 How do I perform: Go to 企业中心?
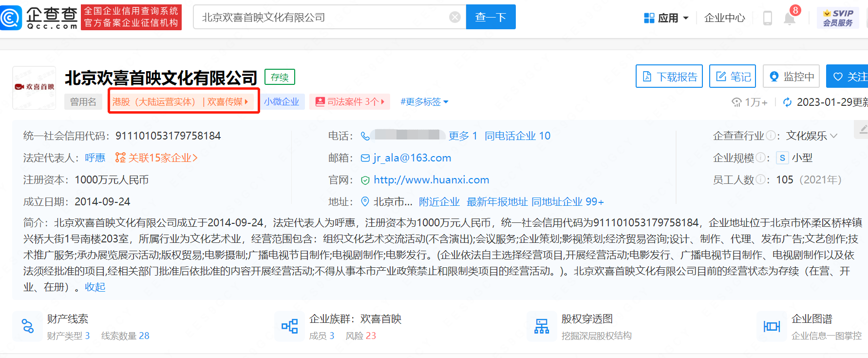coord(724,18)
